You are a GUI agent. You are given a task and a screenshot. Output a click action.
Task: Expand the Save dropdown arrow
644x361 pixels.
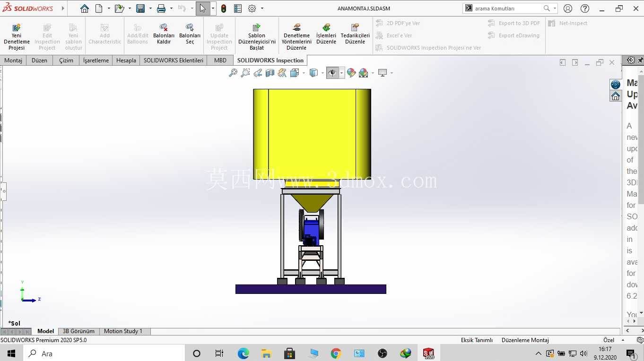tap(150, 9)
